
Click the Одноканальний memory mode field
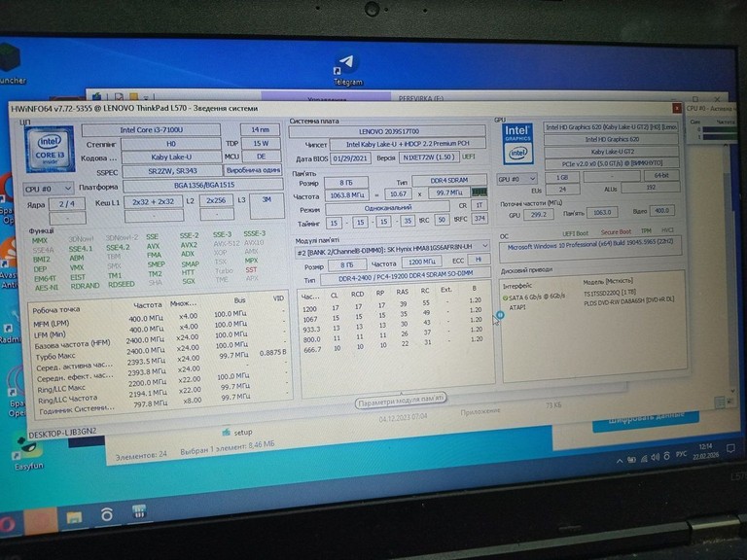[x=388, y=208]
